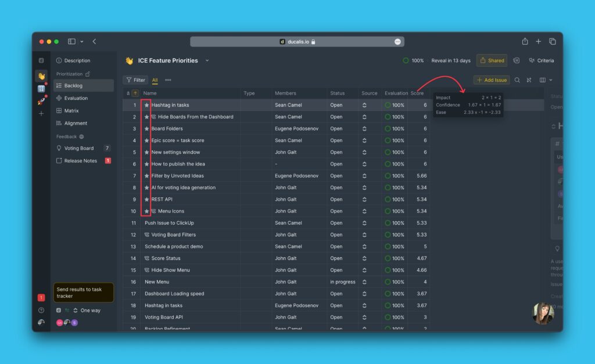Viewport: 595px width, 364px height.
Task: Toggle the star on REST API row
Action: (146, 199)
